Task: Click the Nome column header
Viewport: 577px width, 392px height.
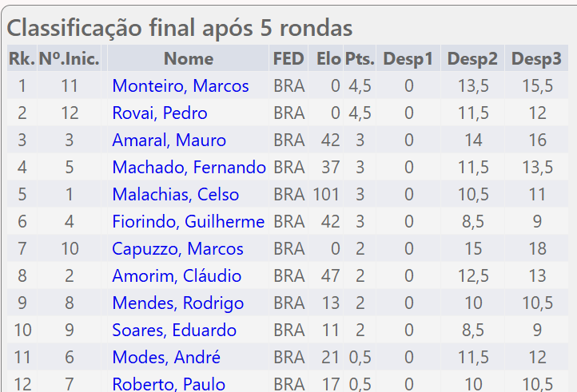Action: 188,58
